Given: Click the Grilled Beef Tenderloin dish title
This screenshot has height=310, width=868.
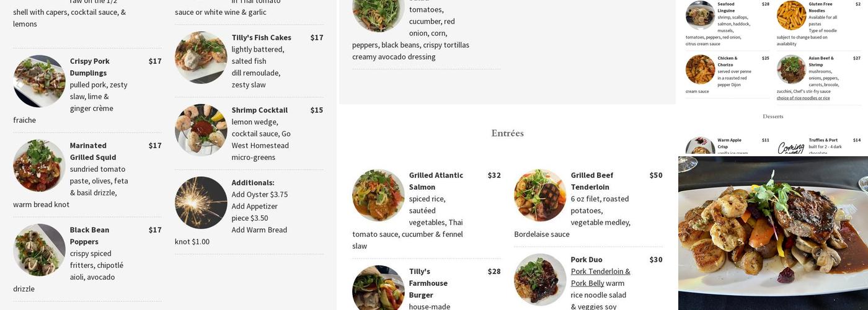Looking at the screenshot, I should click(x=591, y=181).
